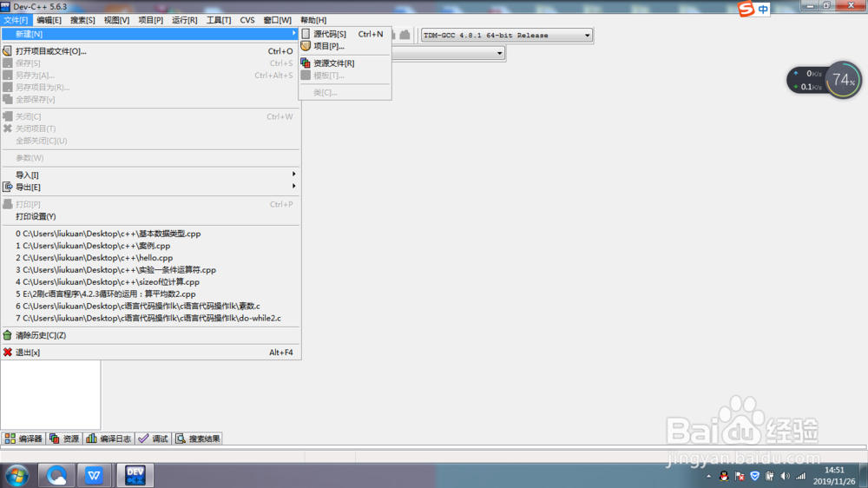Click the source file icon beside 源代码[S]
Image resolution: width=868 pixels, height=488 pixels.
click(306, 34)
